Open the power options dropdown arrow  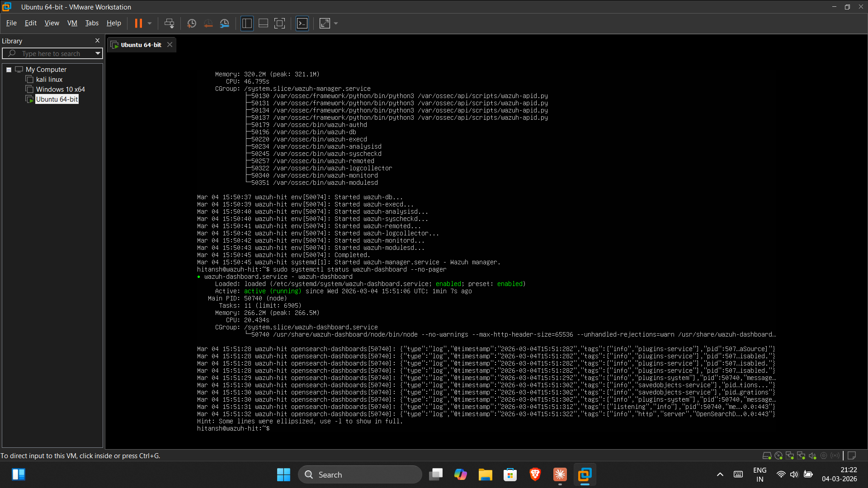click(150, 23)
